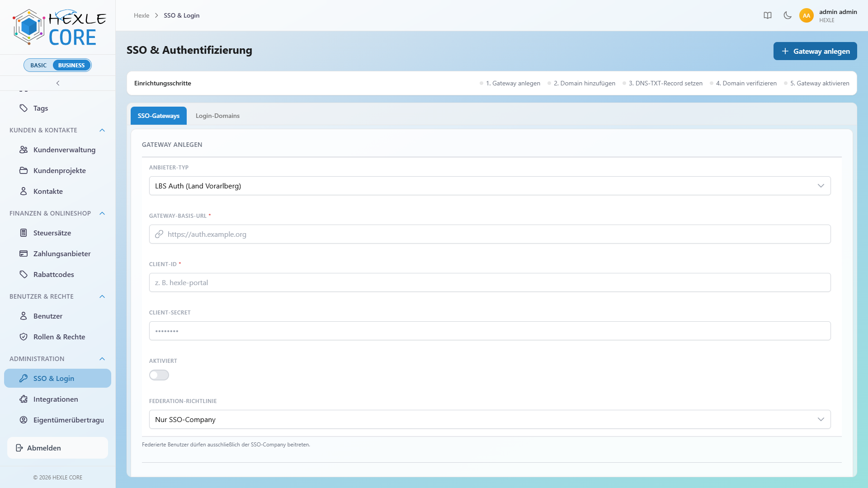Click step 2. Domain hinzufügen
The width and height of the screenshot is (868, 488).
click(581, 83)
